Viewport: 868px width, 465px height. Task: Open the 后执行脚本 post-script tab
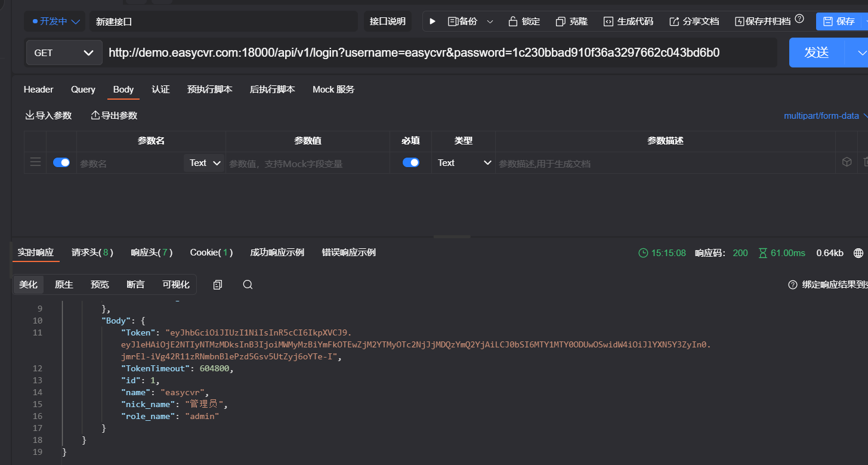(x=272, y=89)
